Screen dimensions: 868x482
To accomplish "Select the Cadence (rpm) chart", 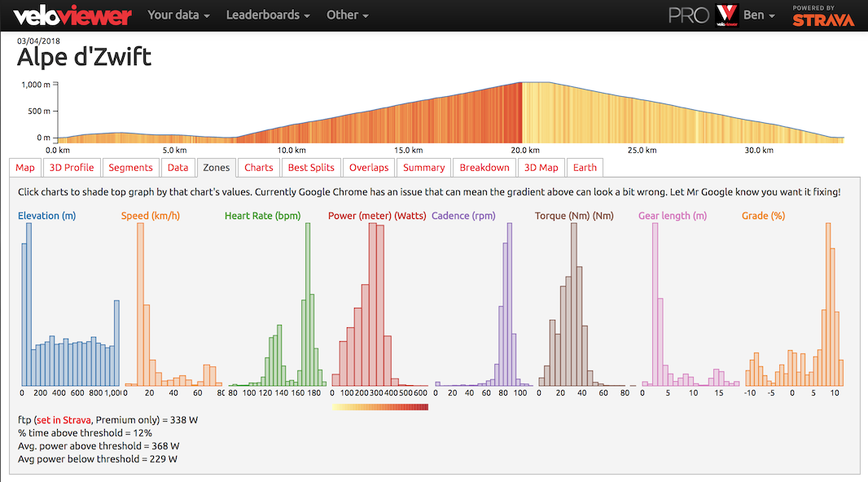I will point(483,305).
